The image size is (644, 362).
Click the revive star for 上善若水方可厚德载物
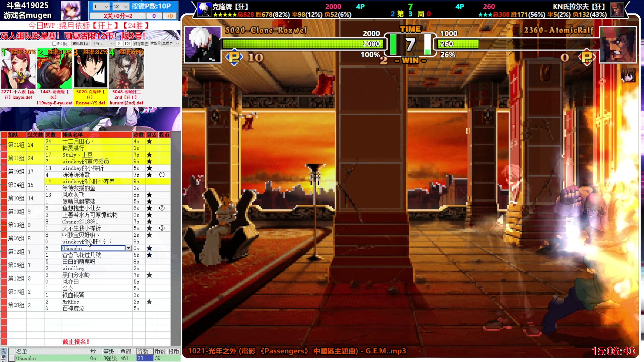149,215
